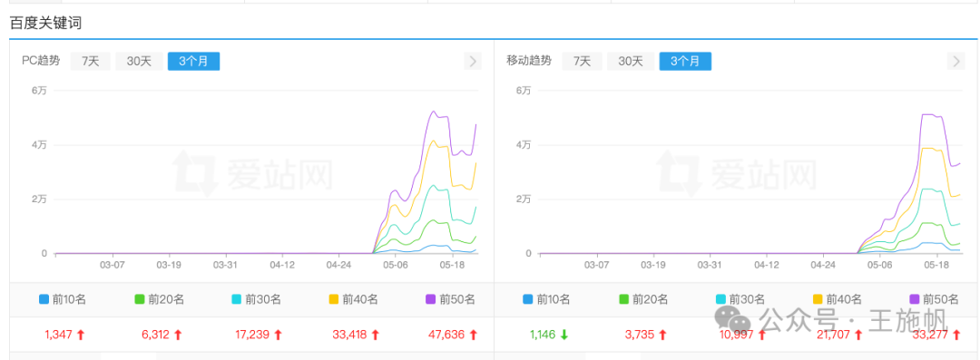Click the 百度关键词 section heading

tap(45, 24)
